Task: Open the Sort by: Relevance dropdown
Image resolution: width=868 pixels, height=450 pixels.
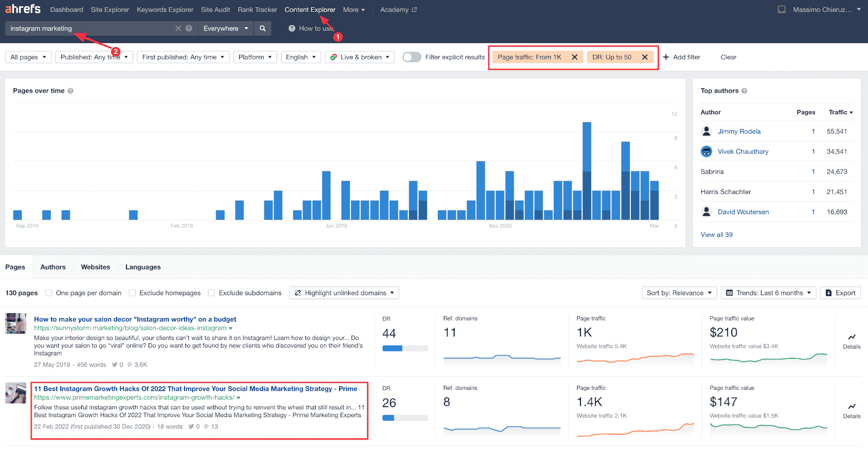Action: tap(679, 293)
